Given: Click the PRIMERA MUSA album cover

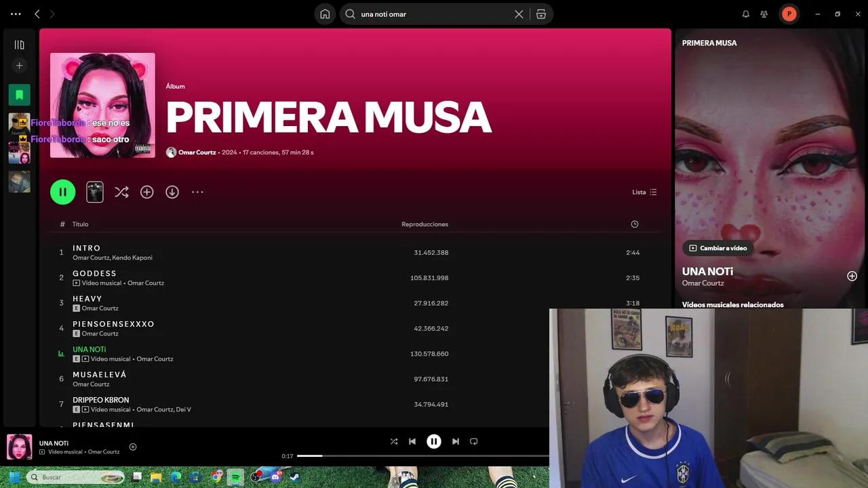Looking at the screenshot, I should tap(102, 105).
